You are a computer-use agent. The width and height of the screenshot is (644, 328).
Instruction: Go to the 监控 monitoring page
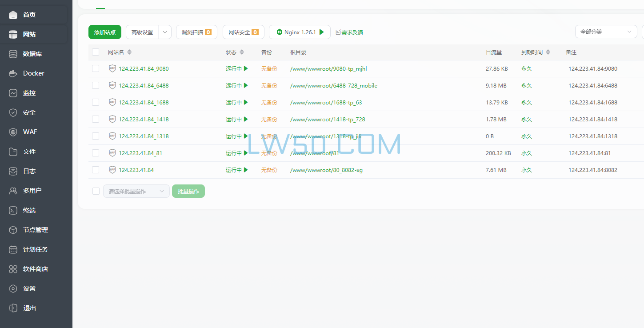pyautogui.click(x=30, y=92)
